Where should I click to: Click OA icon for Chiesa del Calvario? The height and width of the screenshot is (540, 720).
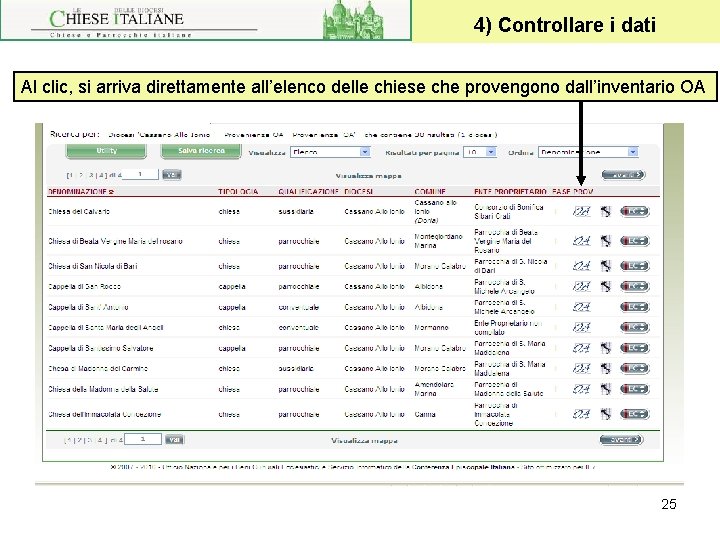tap(581, 211)
